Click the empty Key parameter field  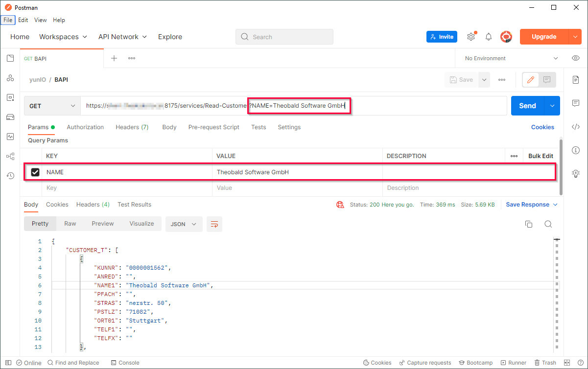coord(127,188)
